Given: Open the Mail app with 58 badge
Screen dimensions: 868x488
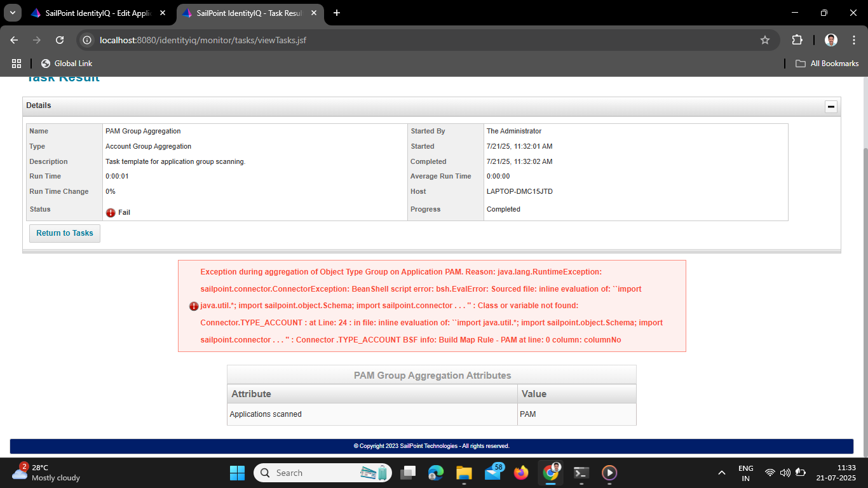Looking at the screenshot, I should pos(493,473).
